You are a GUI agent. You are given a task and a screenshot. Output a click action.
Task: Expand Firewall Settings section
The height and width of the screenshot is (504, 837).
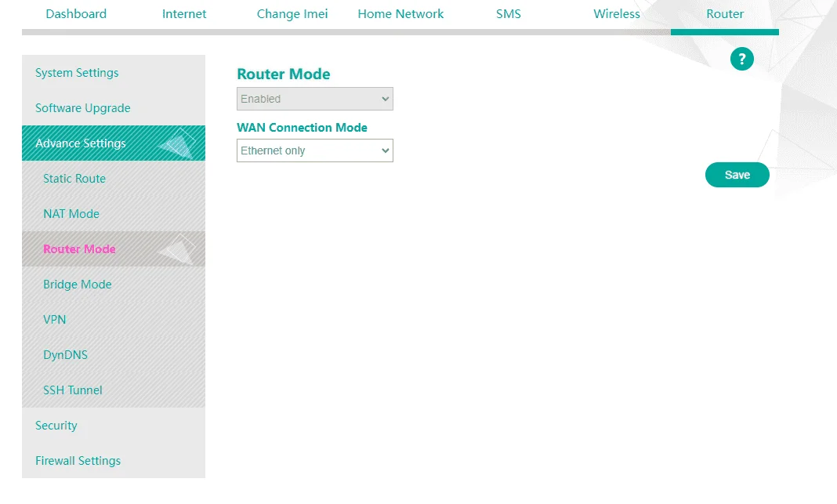click(x=113, y=460)
